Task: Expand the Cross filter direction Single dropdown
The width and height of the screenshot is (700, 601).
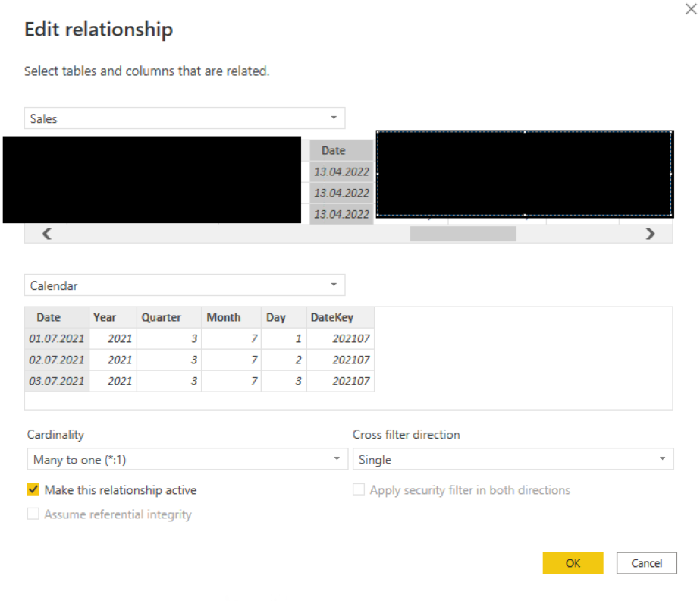Action: point(513,459)
